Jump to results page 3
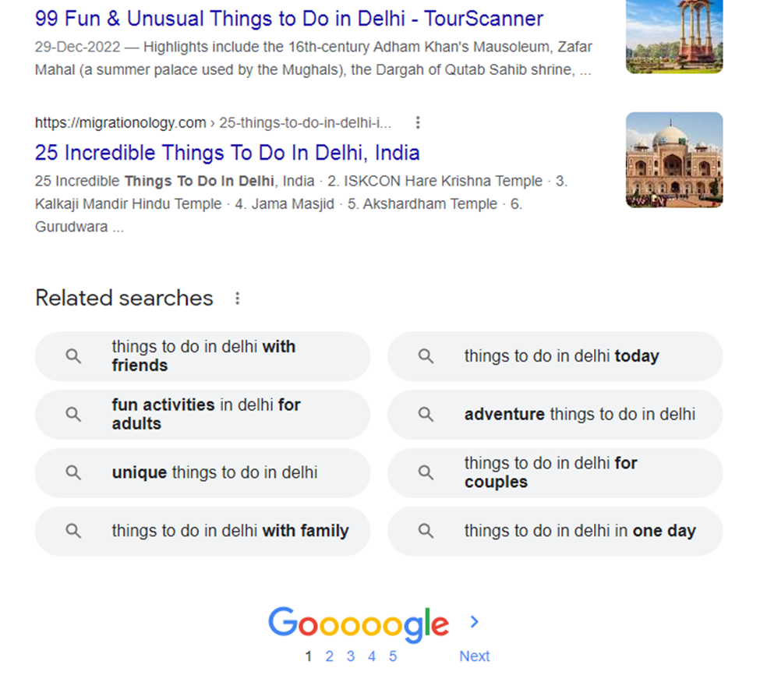 pos(351,656)
